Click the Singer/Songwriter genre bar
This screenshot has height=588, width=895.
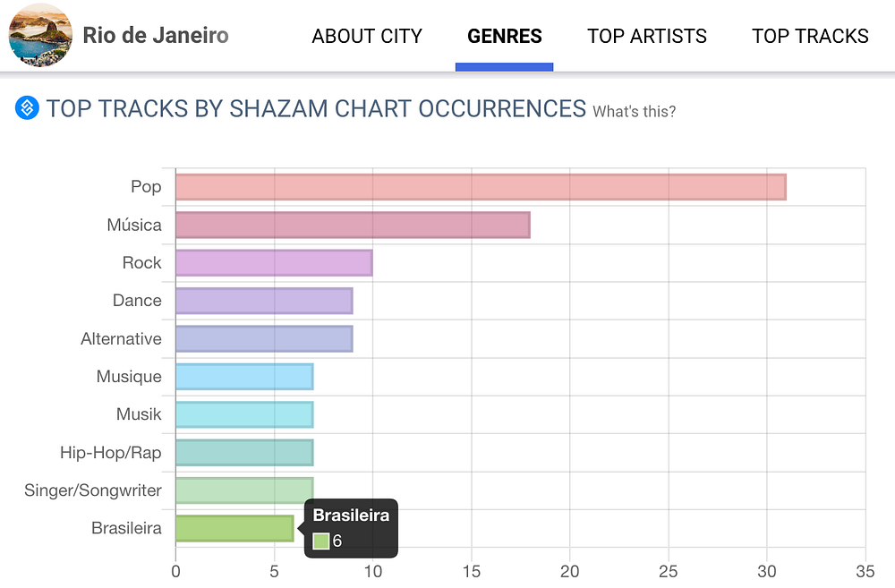[244, 490]
